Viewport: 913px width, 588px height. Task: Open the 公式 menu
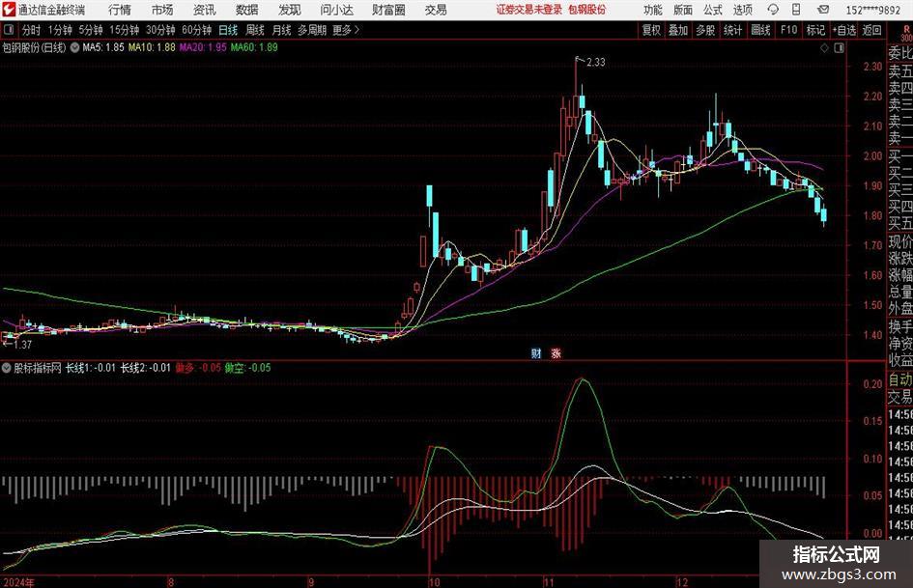pyautogui.click(x=712, y=10)
